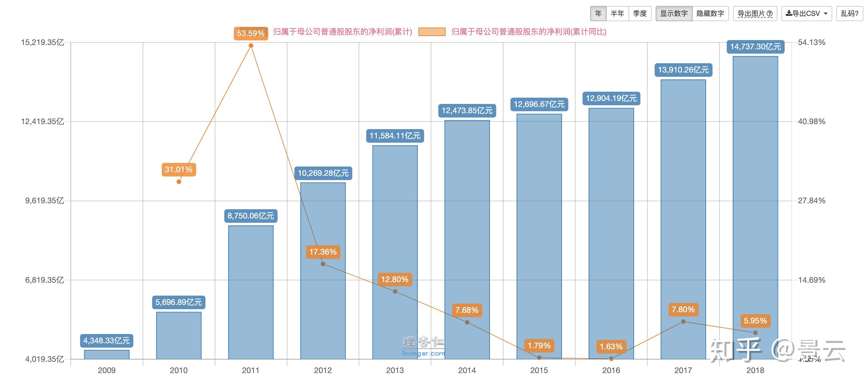Click the 11,584.11亿元 label for 2013

(x=395, y=135)
